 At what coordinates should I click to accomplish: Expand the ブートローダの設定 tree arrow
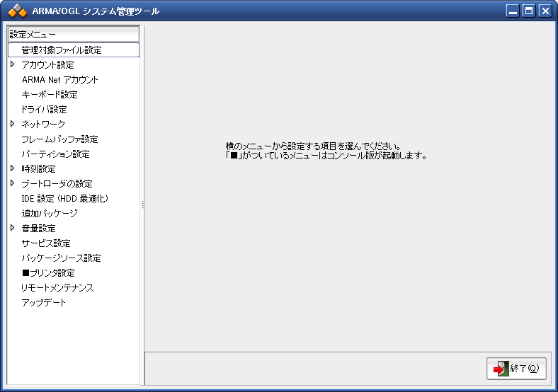pos(13,183)
